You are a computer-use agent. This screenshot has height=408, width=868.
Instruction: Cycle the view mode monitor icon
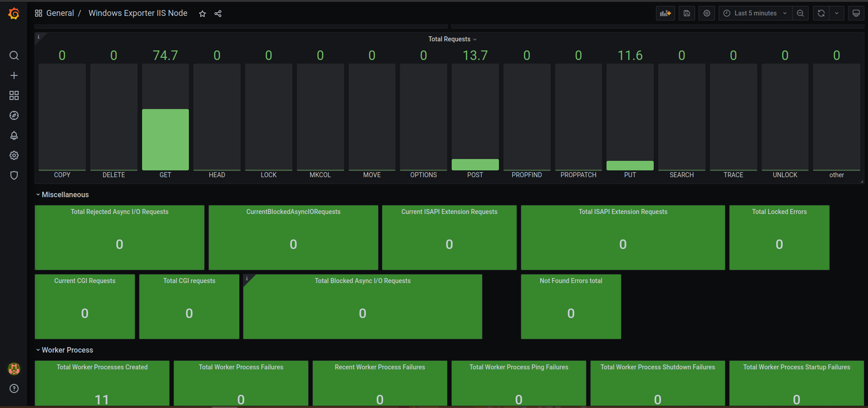coord(856,13)
